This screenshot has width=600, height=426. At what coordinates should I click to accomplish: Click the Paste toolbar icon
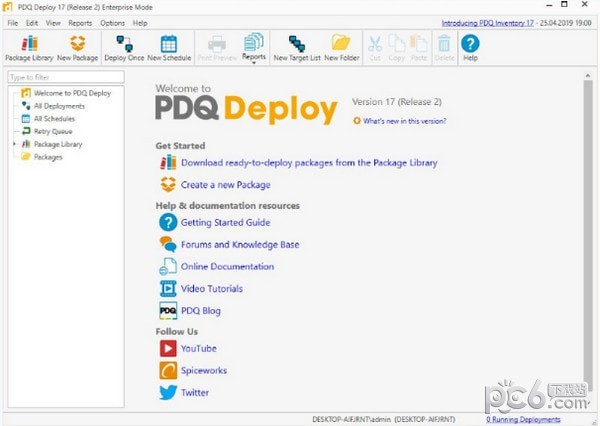(419, 48)
